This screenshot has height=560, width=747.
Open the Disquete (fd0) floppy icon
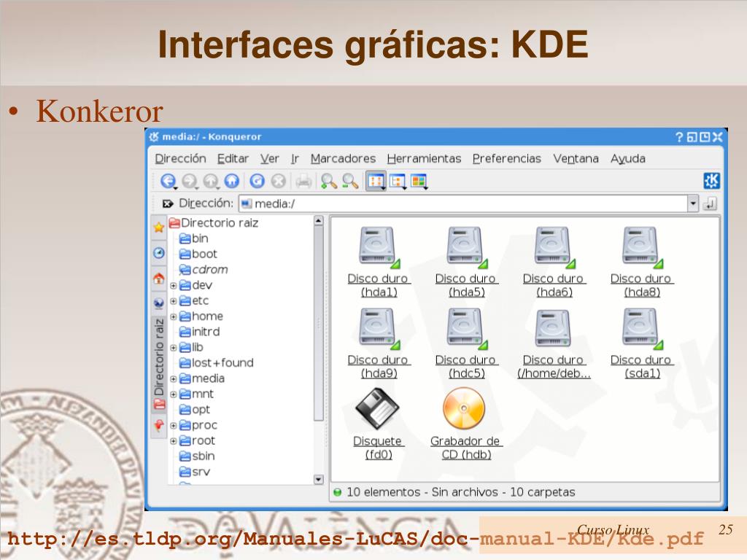click(x=379, y=424)
